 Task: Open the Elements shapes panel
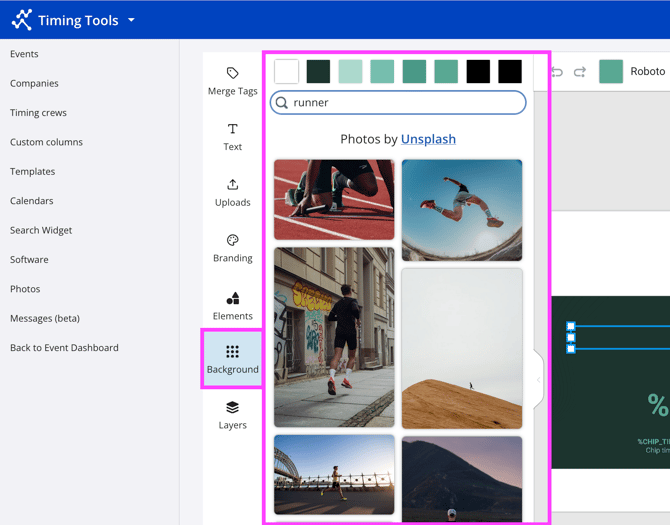coord(232,306)
